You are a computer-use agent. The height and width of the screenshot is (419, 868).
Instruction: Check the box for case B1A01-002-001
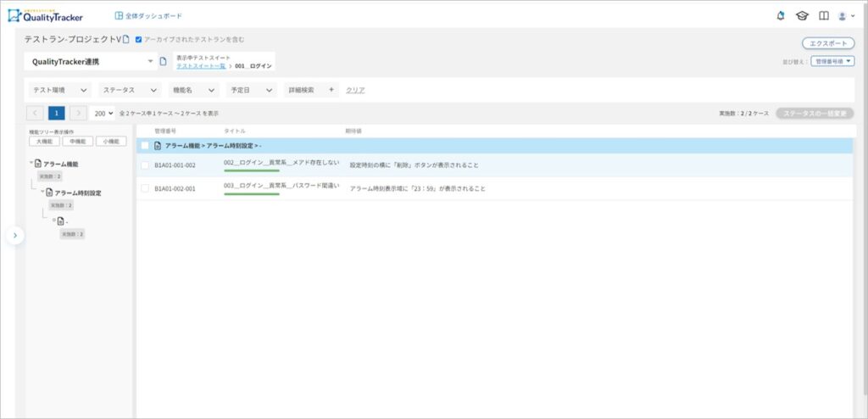click(x=145, y=188)
